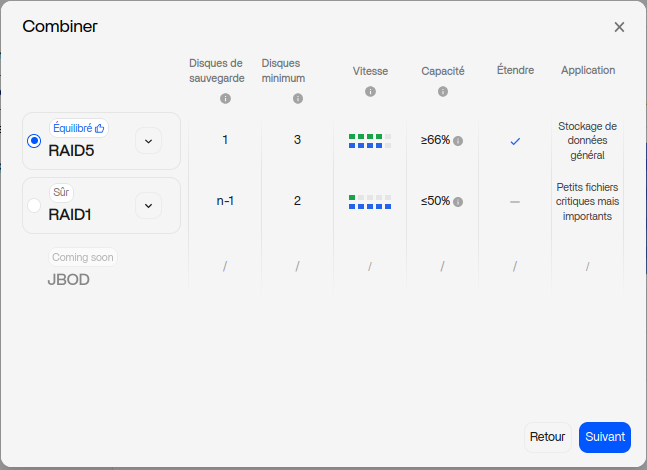647x470 pixels.
Task: Click the Coming soon JBOD option
Action: pyautogui.click(x=82, y=268)
